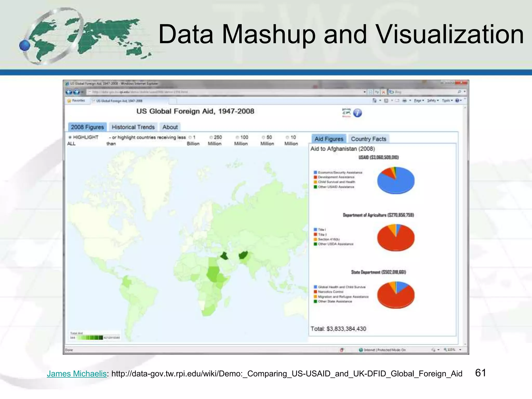
Task: Click the Internet Protected Mode status text
Action: pos(385,350)
